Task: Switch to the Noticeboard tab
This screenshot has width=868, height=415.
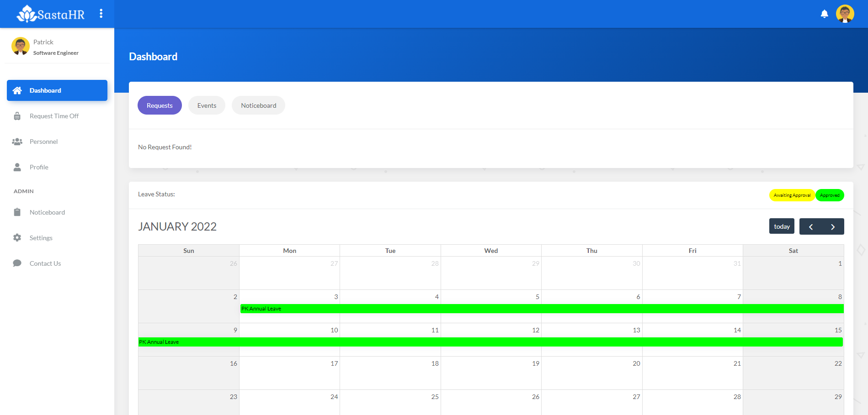Action: coord(258,105)
